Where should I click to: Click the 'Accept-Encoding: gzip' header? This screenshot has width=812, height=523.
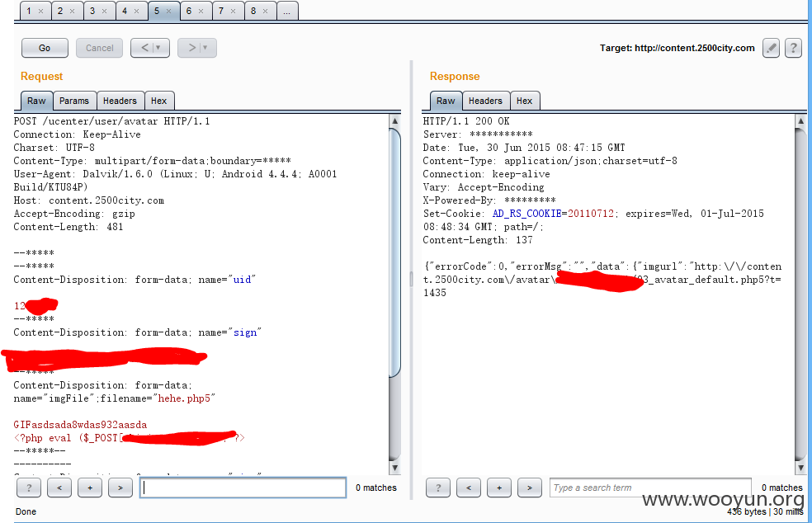tap(74, 214)
